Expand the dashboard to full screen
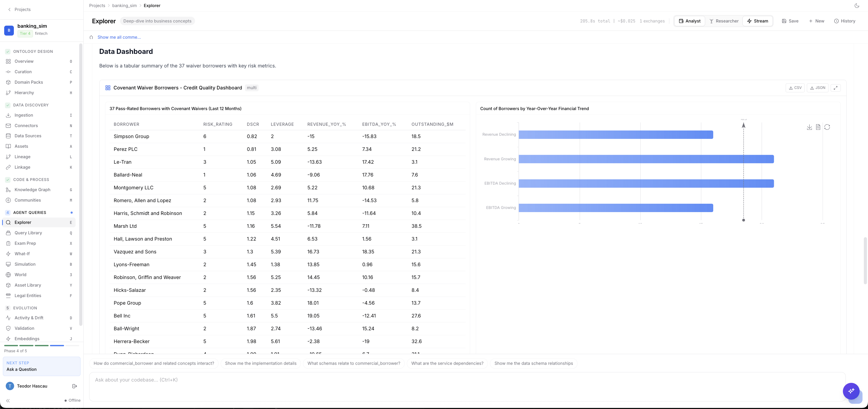This screenshot has width=868, height=409. [836, 88]
